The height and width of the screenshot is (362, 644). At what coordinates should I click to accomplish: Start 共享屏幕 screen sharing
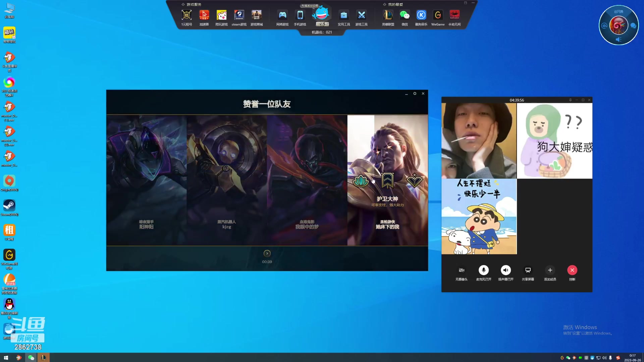[x=528, y=270]
